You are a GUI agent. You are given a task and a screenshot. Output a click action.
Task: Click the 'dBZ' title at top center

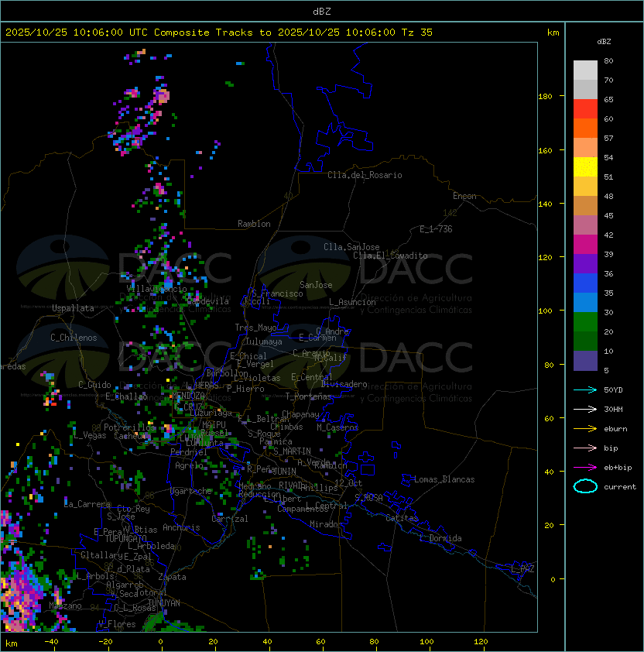322,11
